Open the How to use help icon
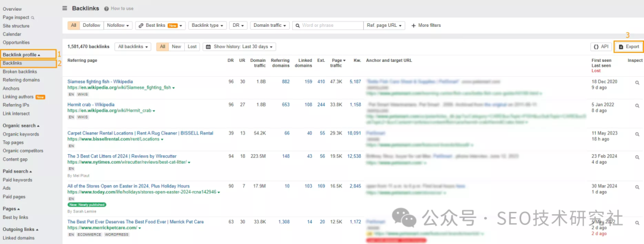Viewport: 644px width, 244px height. [106, 9]
